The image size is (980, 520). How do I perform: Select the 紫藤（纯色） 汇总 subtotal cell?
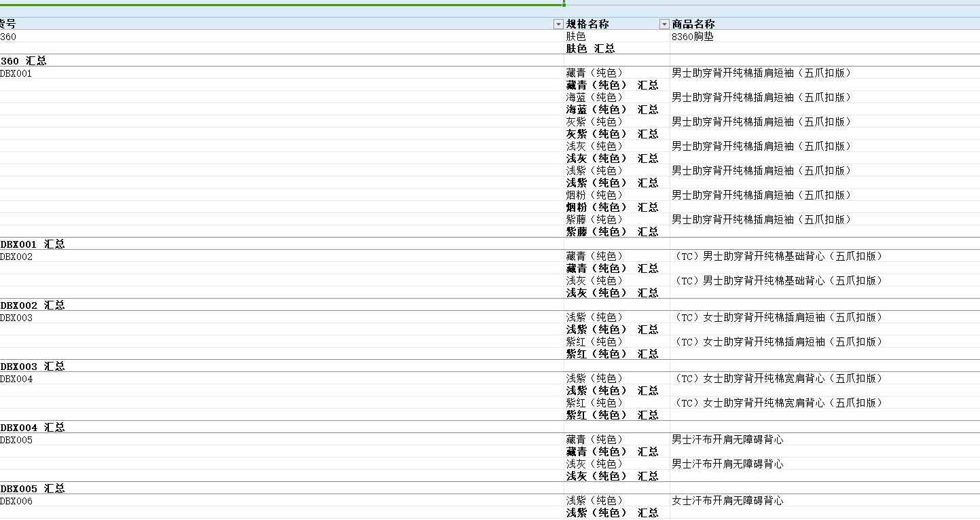[x=613, y=232]
